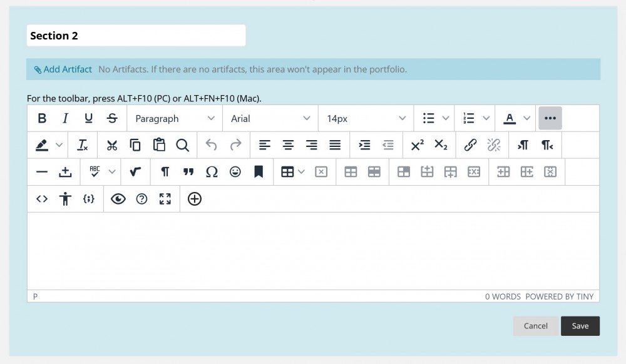This screenshot has height=364, width=626.
Task: Click the Add Artifact link
Action: point(63,69)
